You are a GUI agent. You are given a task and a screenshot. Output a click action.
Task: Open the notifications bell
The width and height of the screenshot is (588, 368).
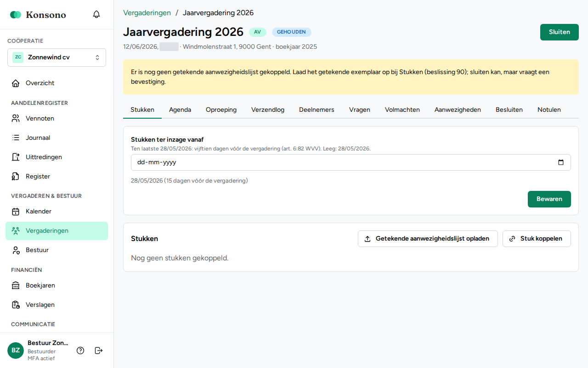[96, 14]
